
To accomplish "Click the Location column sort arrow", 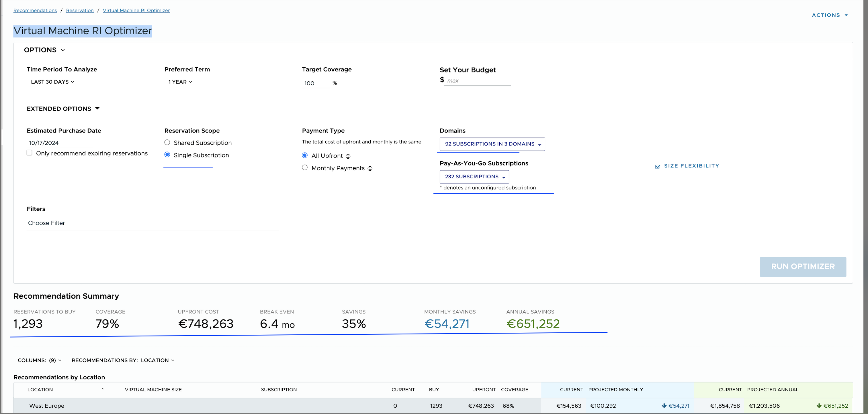I will (x=102, y=389).
